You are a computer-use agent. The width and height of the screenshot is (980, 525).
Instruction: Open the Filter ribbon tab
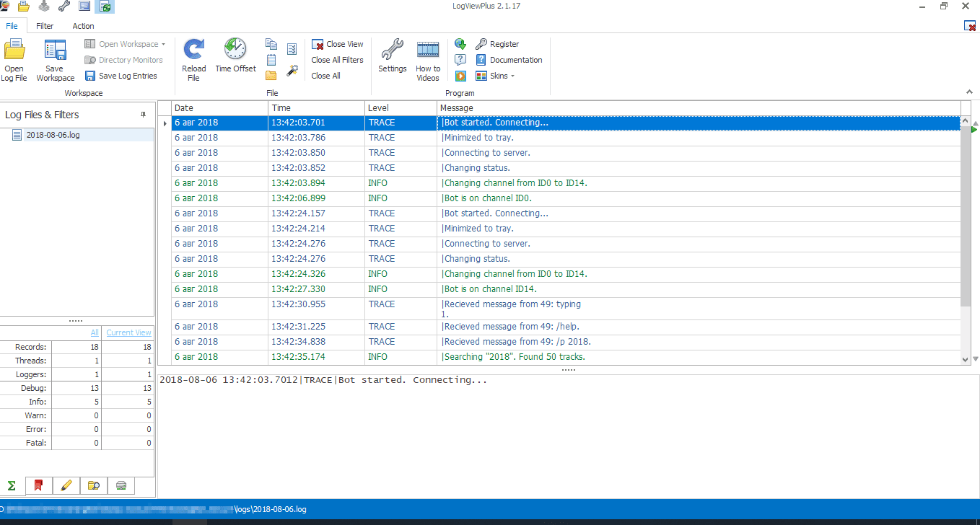point(45,26)
